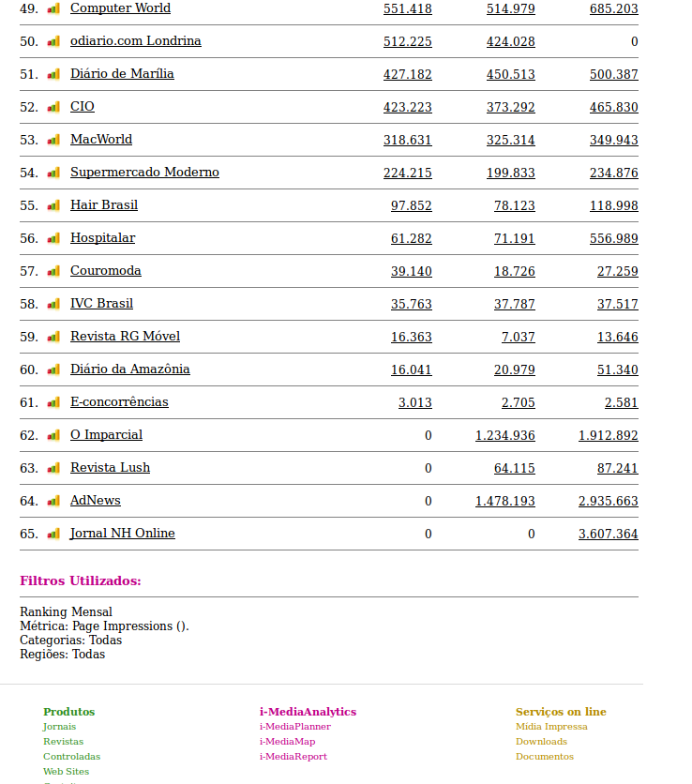
Task: Open i-MediaPlanner in the footer
Action: pos(294,727)
